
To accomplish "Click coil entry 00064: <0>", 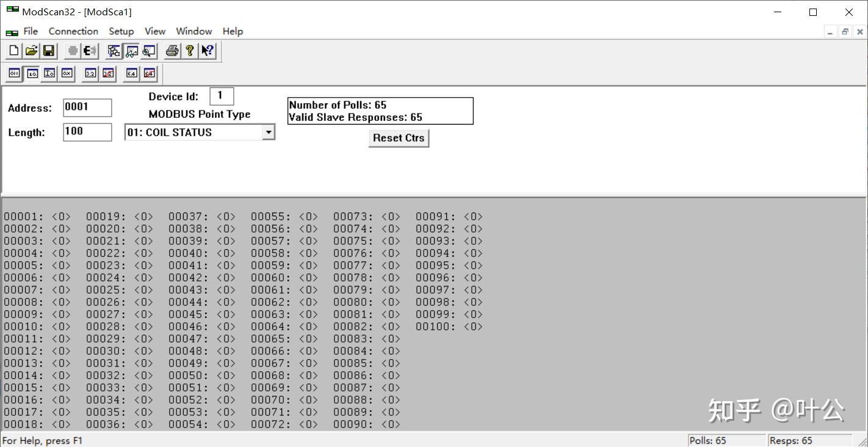I will coord(284,327).
